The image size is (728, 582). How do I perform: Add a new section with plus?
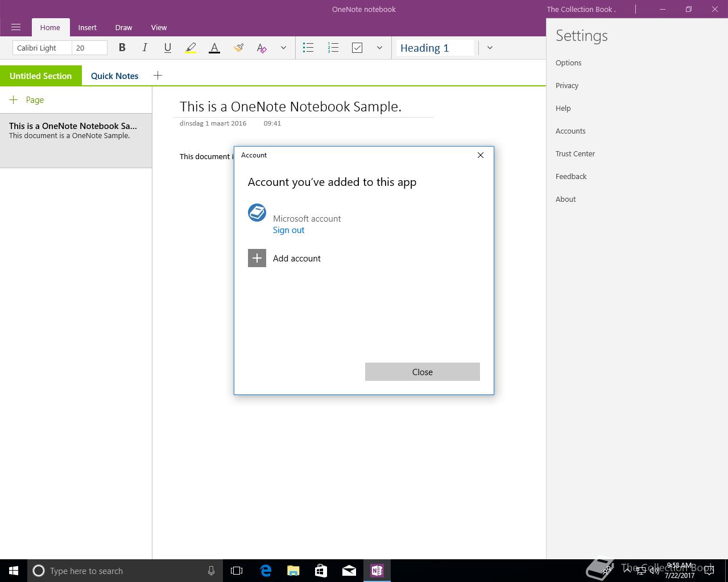[x=158, y=75]
